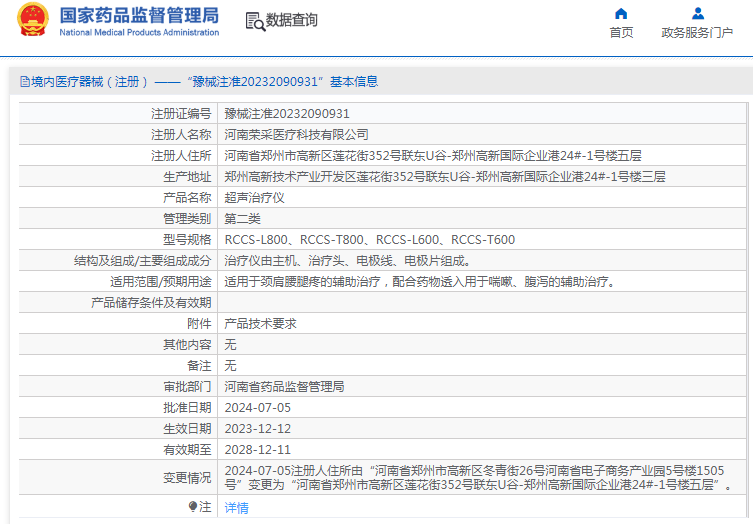Viewport: 753px width, 524px height.
Task: Go to 首页 home page link
Action: (621, 33)
